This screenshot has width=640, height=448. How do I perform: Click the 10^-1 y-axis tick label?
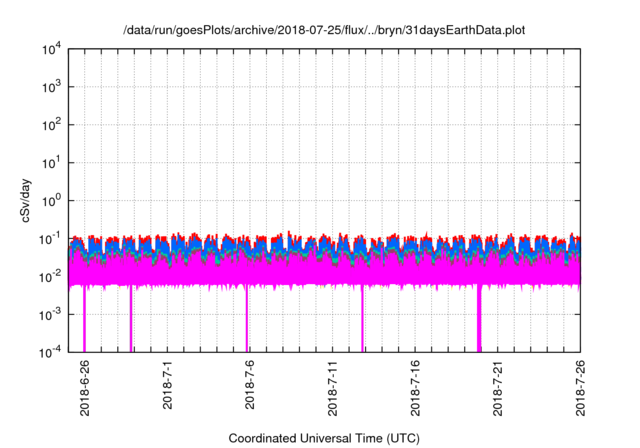click(51, 239)
